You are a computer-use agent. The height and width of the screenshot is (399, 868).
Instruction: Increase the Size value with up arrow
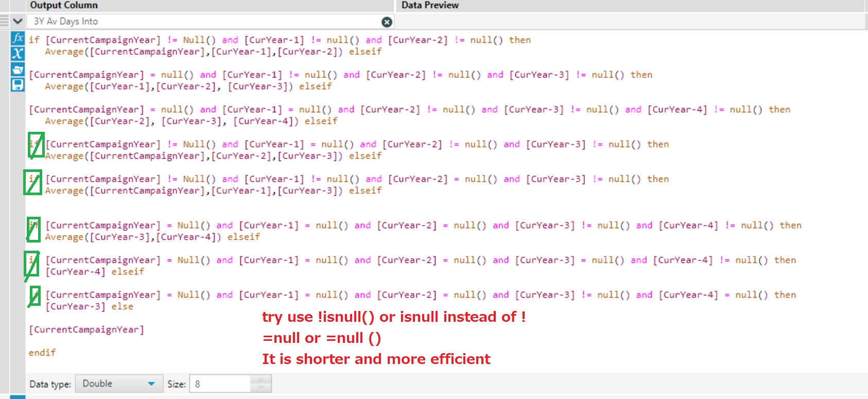(x=261, y=379)
